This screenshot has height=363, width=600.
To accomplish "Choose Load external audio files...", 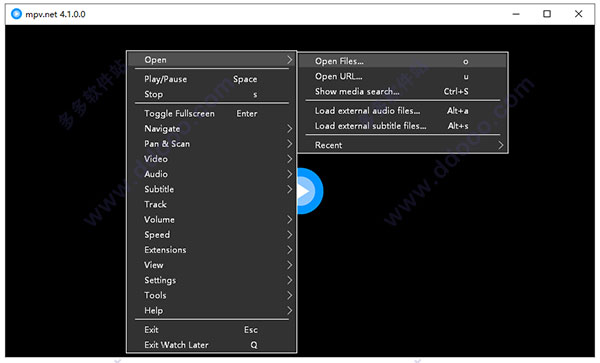I will [403, 111].
